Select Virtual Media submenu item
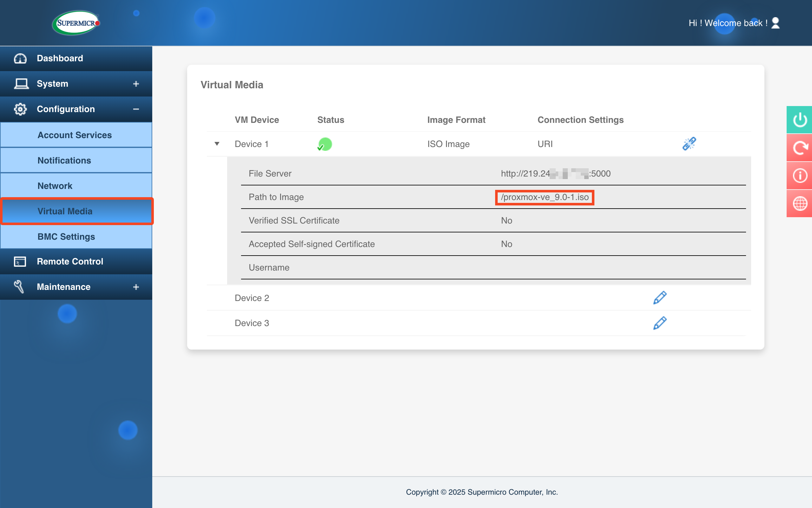812x508 pixels. coord(77,211)
